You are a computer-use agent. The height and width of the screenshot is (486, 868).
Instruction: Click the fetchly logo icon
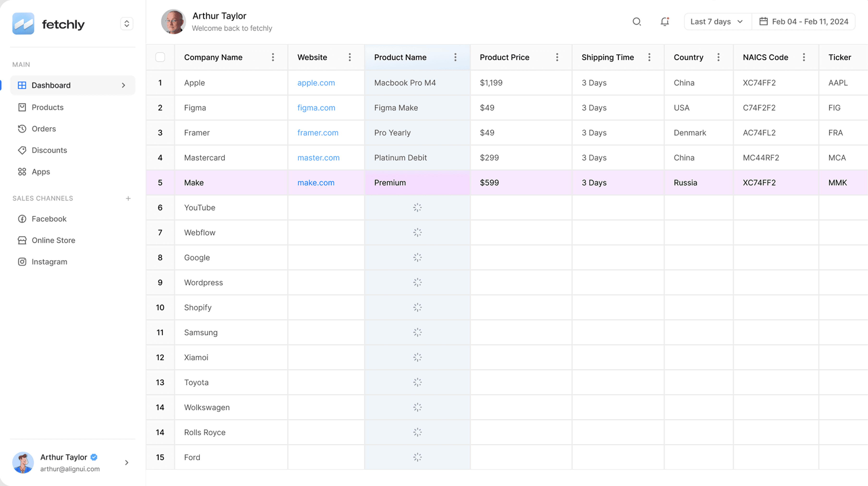pyautogui.click(x=23, y=24)
